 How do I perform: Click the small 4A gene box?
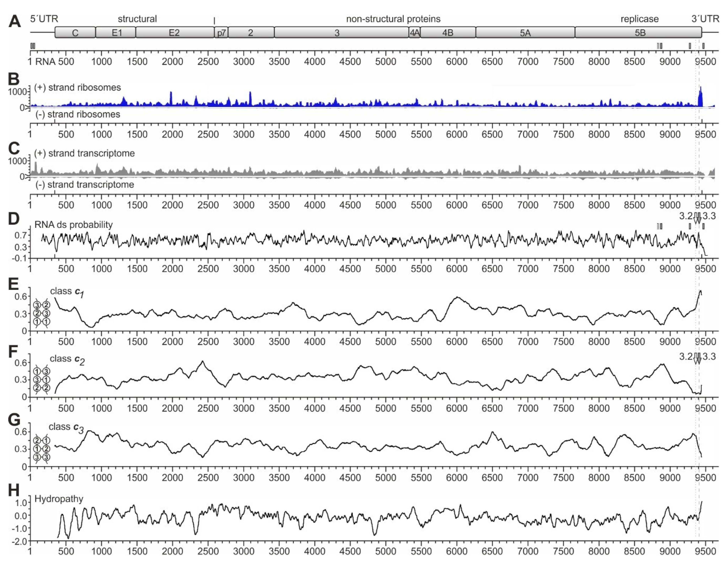(x=414, y=33)
